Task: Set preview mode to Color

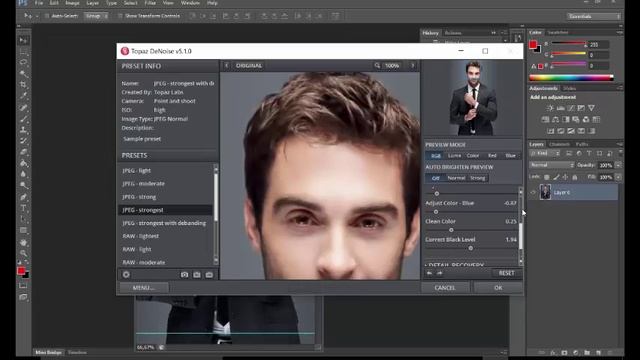Action: click(x=473, y=156)
